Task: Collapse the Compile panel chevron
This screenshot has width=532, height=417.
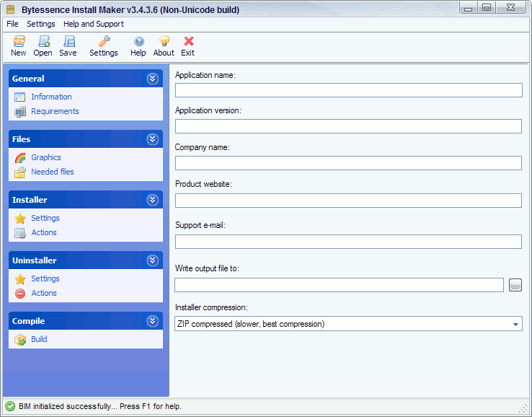Action: coord(152,321)
